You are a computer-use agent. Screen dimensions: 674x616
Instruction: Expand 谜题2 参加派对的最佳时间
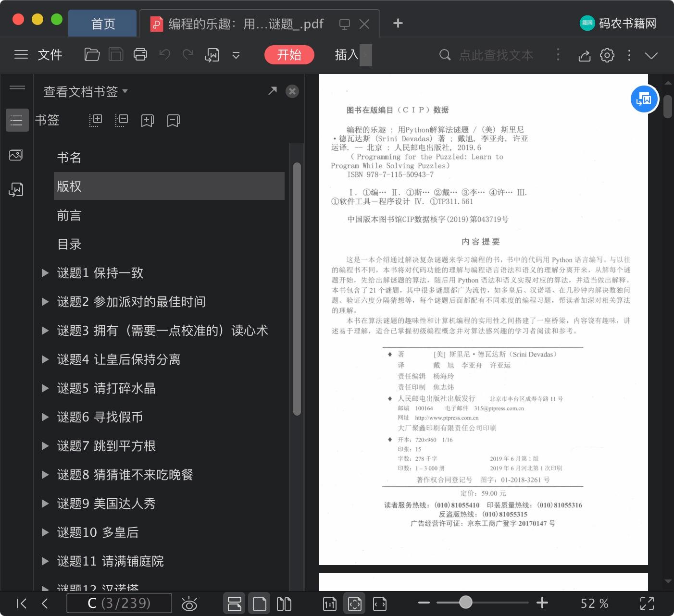point(45,302)
